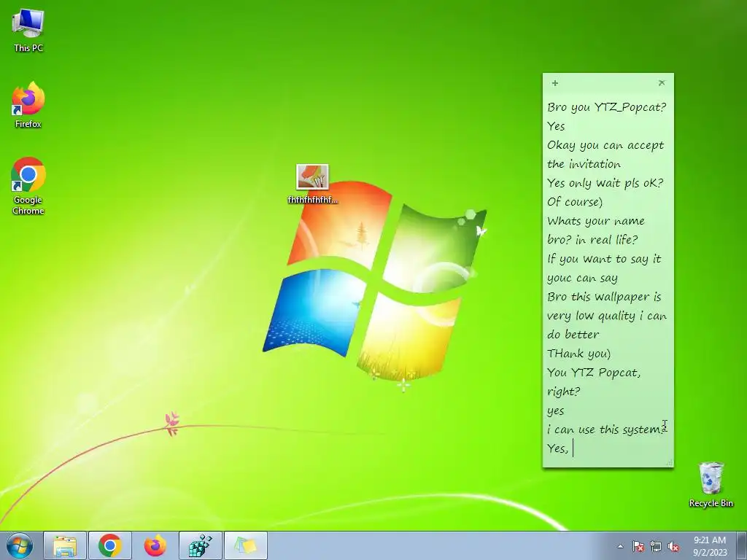Click the text 'Bro this wallpaper is'

(604, 297)
